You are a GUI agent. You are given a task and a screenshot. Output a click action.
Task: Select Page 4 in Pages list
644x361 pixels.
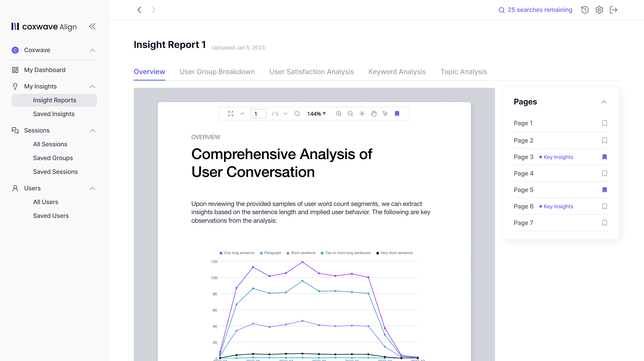tap(524, 173)
